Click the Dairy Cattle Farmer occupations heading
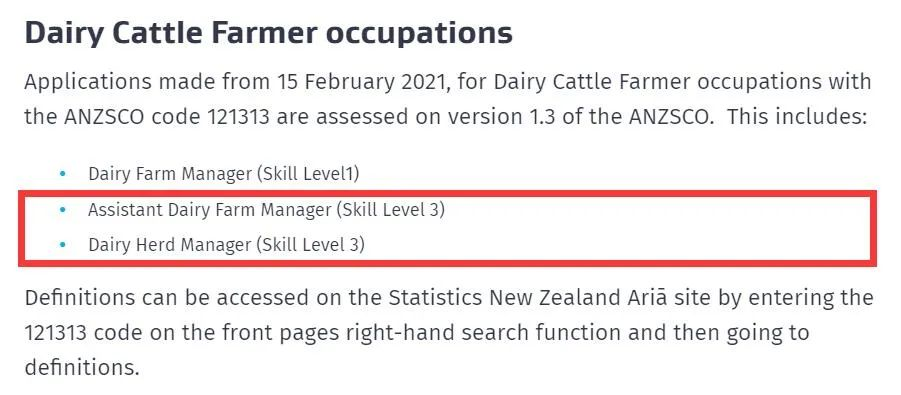This screenshot has height=395, width=901. [x=268, y=35]
